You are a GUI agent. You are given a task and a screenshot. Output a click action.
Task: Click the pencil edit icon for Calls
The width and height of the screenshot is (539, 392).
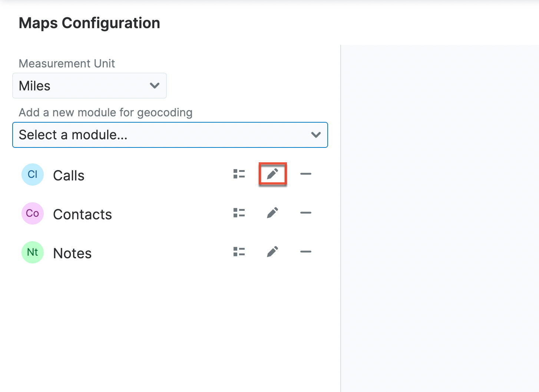coord(272,174)
